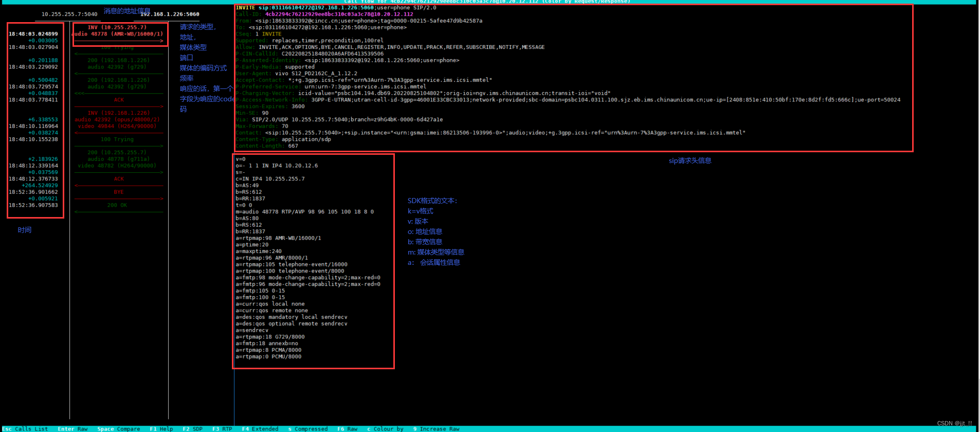Open F1 Help from the bottom bar
The width and height of the screenshot is (980, 432).
[161, 429]
